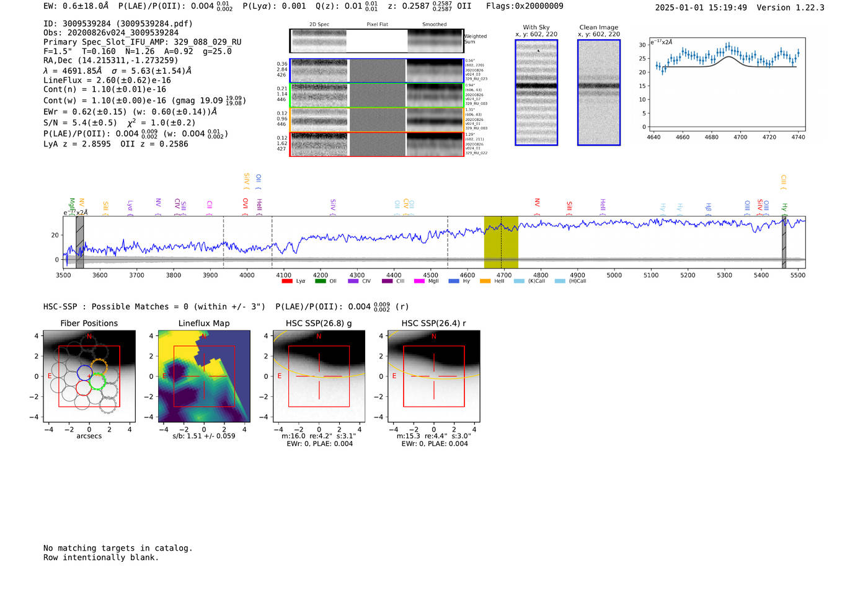Click the Hβ line label near 5150
This screenshot has height=591, width=868.
pyautogui.click(x=709, y=208)
